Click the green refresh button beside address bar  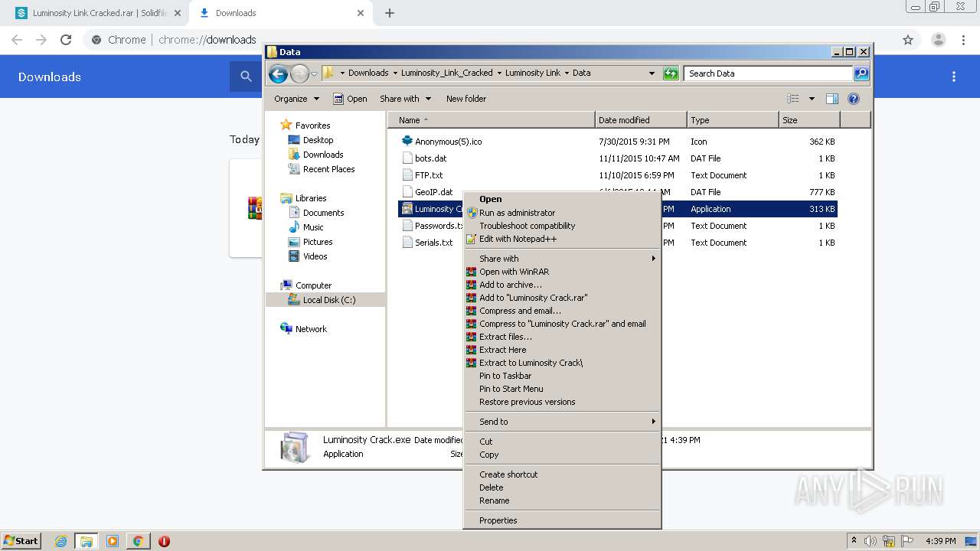pyautogui.click(x=671, y=73)
